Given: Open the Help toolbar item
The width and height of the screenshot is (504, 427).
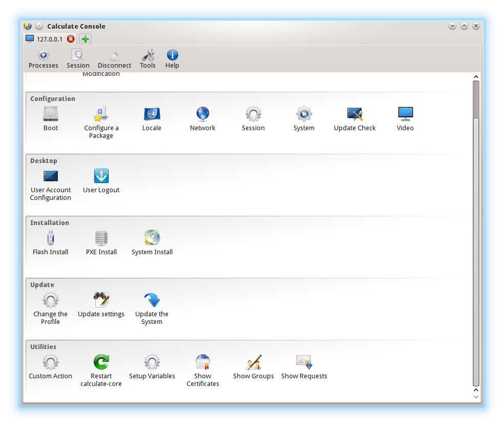Looking at the screenshot, I should 172,59.
